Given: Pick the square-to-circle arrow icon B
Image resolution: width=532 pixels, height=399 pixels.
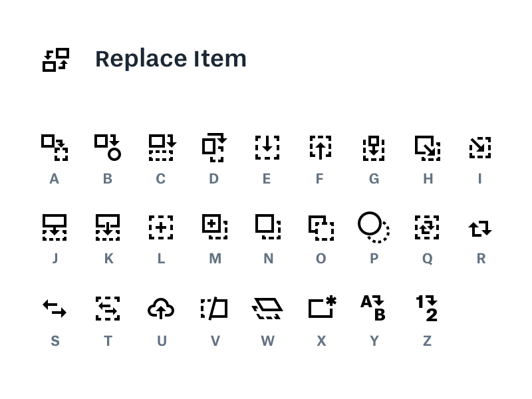Looking at the screenshot, I should 108,147.
